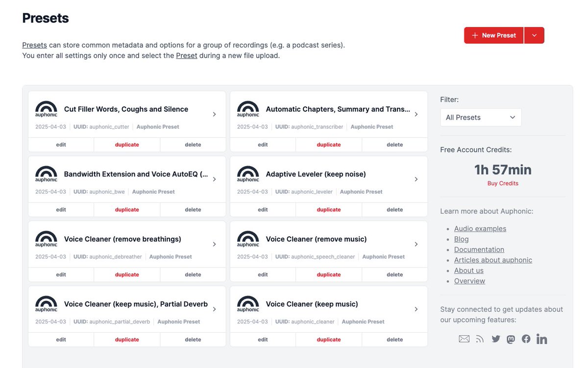Open the New Preset split-button dropdown arrow
Screen dimensions: 588x368
click(534, 35)
